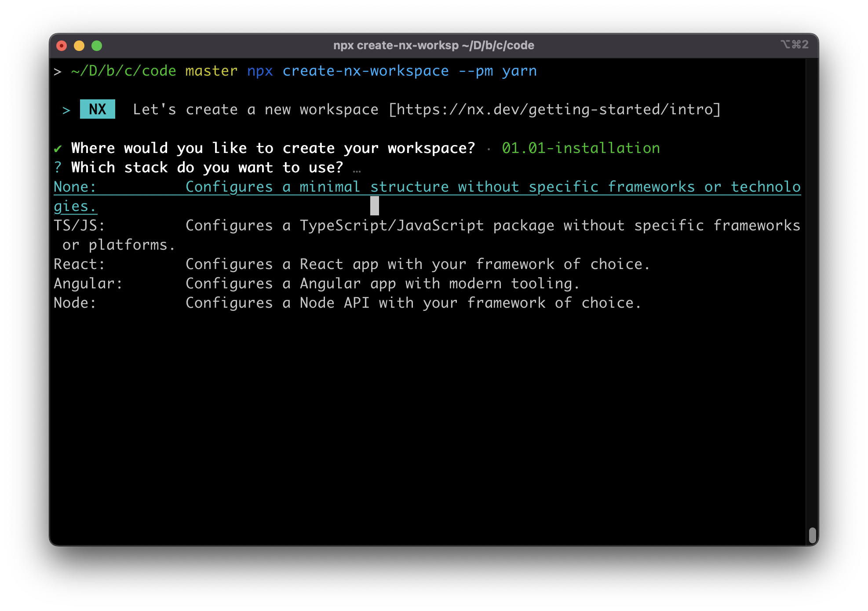Click the scrollbar thumb at the right edge
Image resolution: width=868 pixels, height=611 pixels.
point(812,535)
